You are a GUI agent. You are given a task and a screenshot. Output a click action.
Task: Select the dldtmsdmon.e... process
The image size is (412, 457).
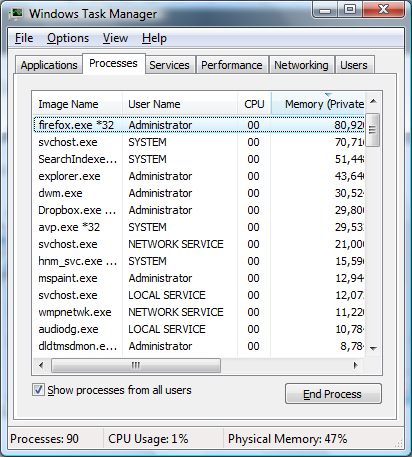click(x=199, y=346)
